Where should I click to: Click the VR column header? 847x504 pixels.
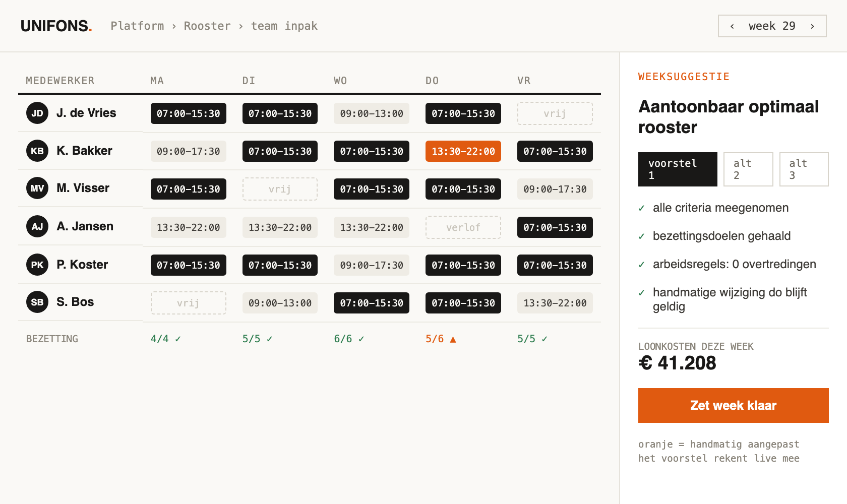click(524, 81)
